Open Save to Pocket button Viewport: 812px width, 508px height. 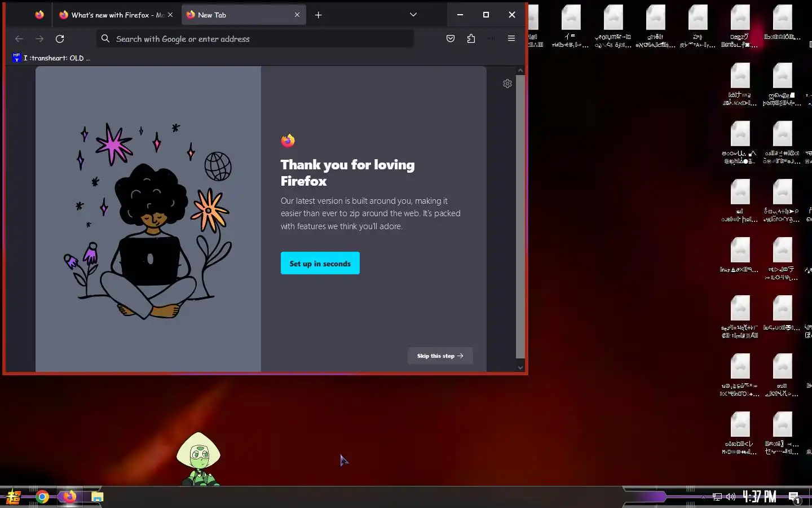click(x=451, y=39)
